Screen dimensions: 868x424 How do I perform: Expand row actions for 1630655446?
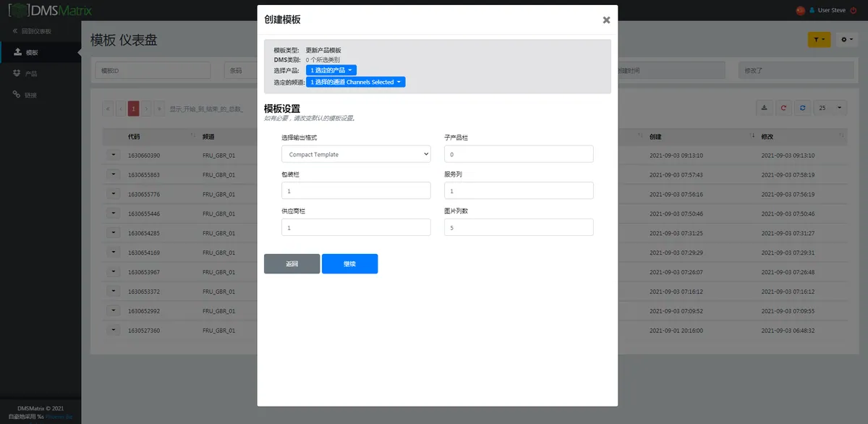point(114,213)
